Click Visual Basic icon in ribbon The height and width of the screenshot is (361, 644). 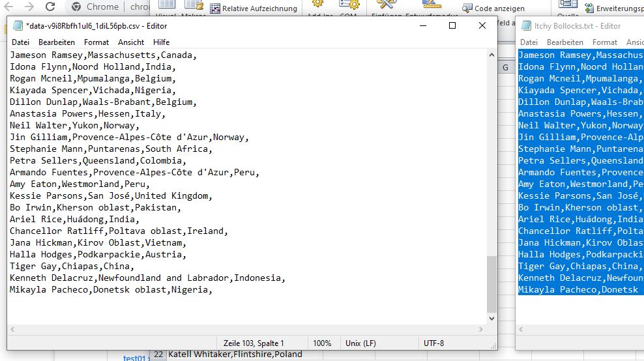pyautogui.click(x=166, y=4)
